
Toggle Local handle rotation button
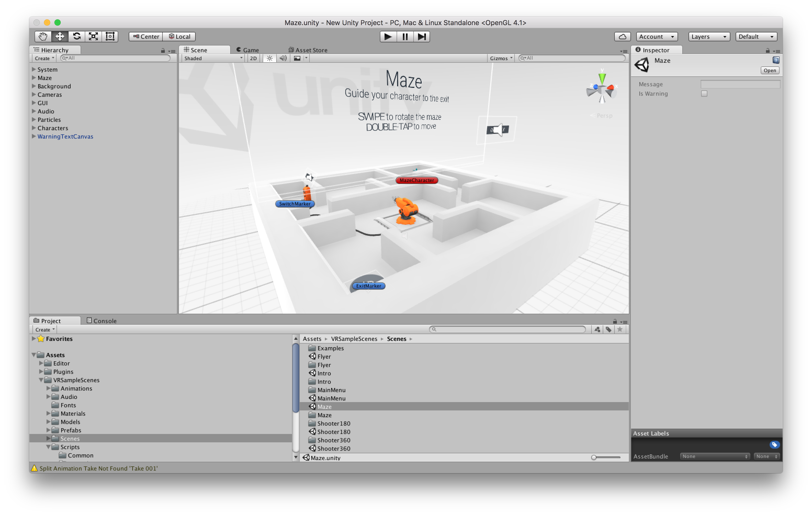[x=179, y=36]
